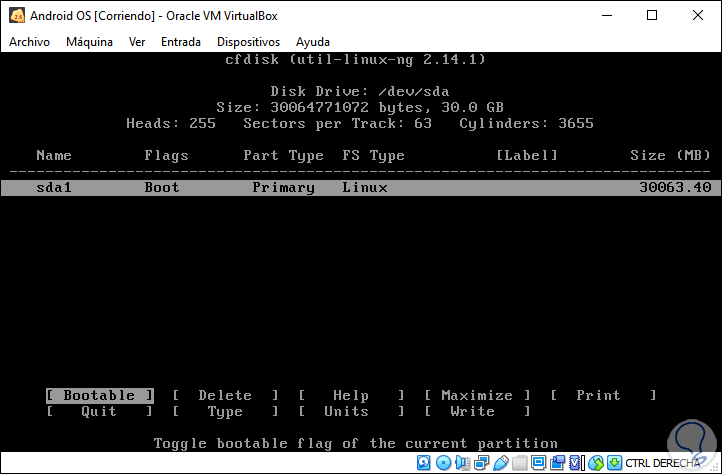Click the cfdisk version title line
Screen dimensions: 722x474
point(355,59)
